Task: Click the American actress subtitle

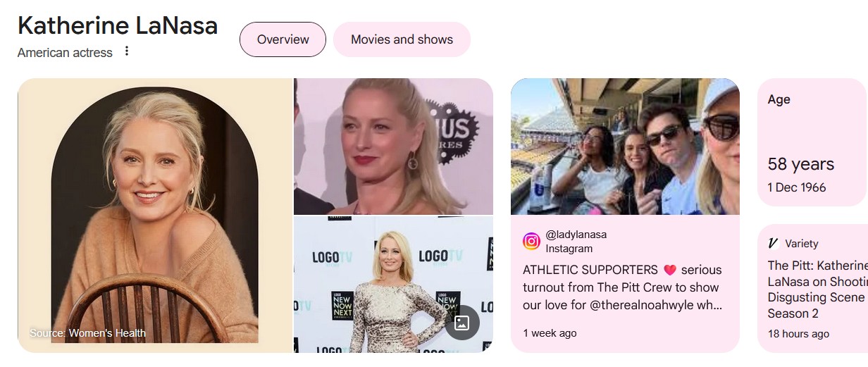Action: pyautogui.click(x=65, y=53)
